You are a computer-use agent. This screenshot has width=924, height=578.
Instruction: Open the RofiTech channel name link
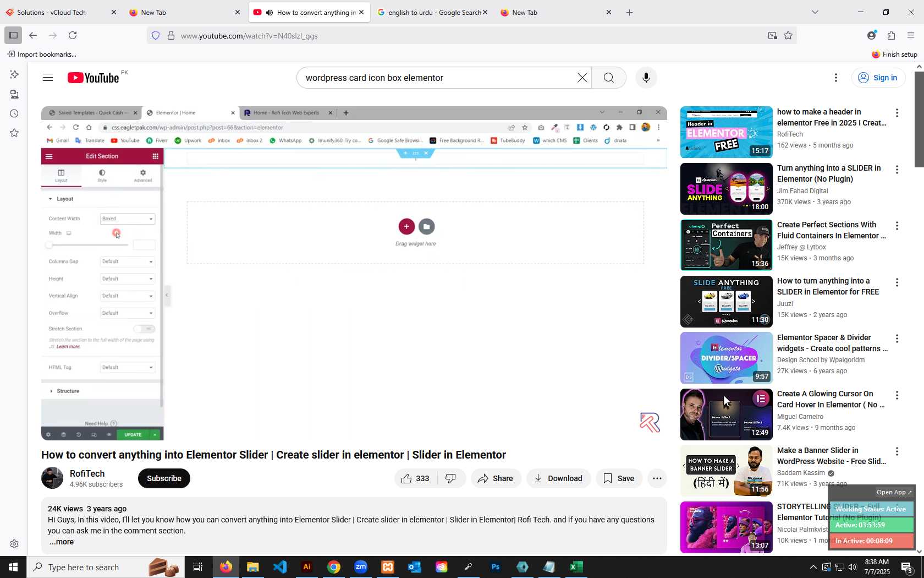pyautogui.click(x=87, y=473)
